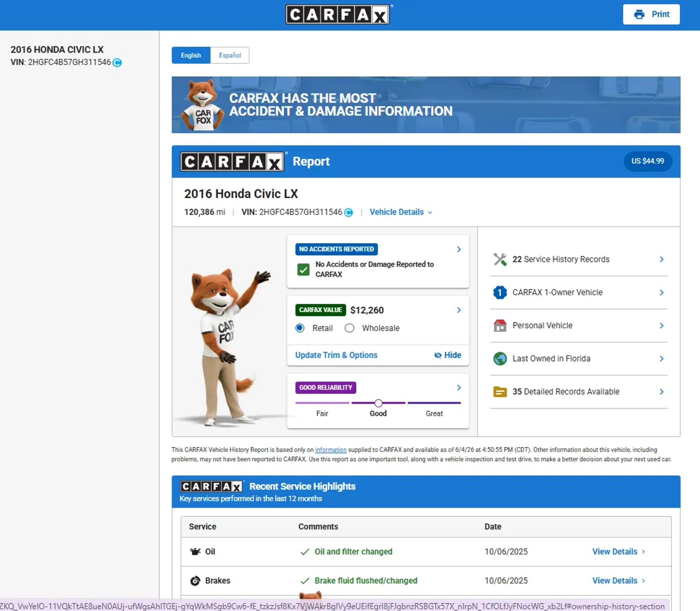Hide the CARFAX value card

[448, 355]
